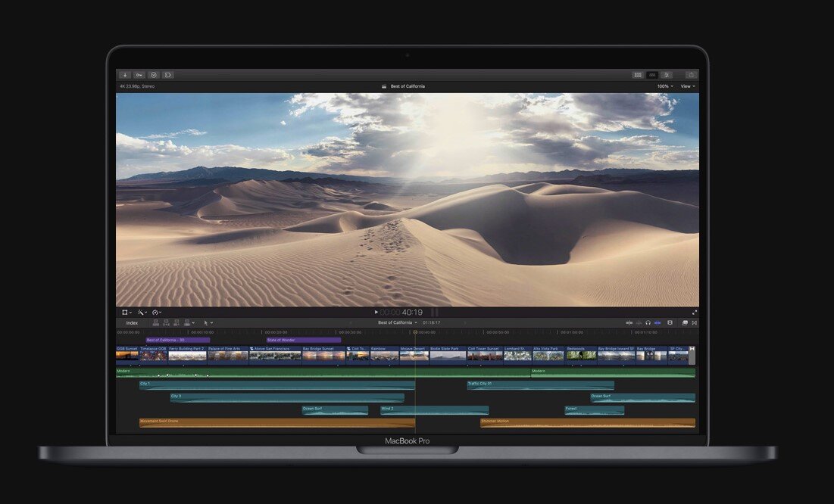Click the Extensions tag icon
The image size is (834, 504).
[168, 75]
